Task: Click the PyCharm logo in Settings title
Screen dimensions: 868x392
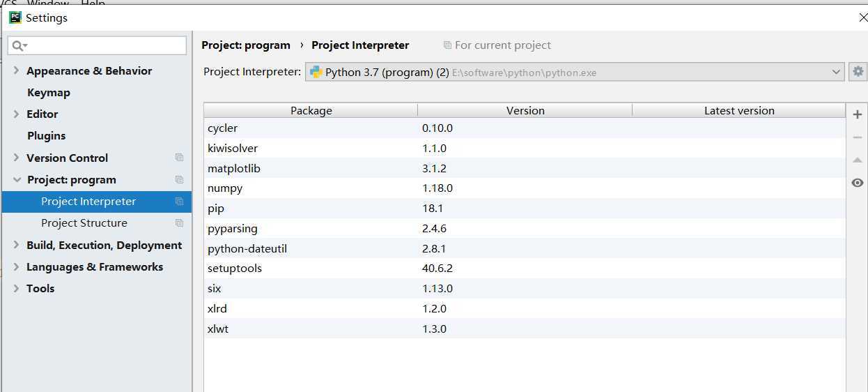Action: coord(15,17)
